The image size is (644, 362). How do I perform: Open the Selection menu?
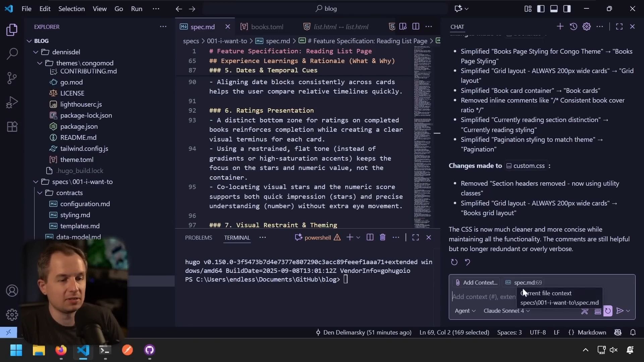(x=71, y=9)
